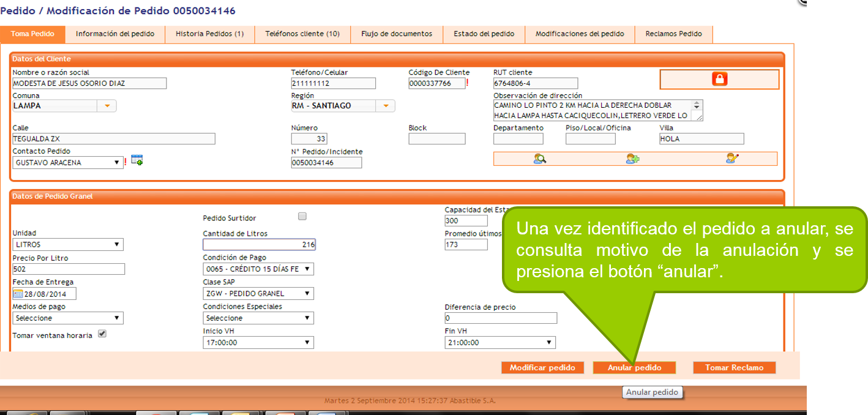This screenshot has width=868, height=415.
Task: Open the Fin VH time dropdown
Action: 500,343
